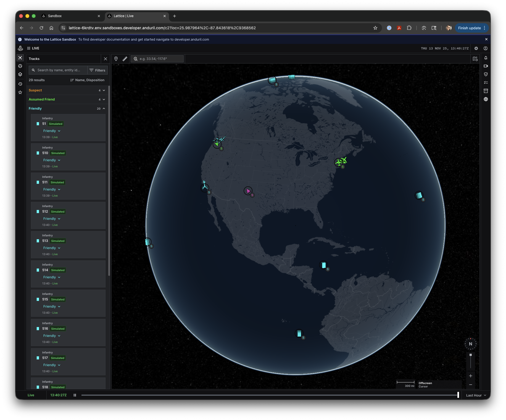Image resolution: width=506 pixels, height=420 pixels.
Task: Open the map settings icon at top right of map
Action: (475, 59)
